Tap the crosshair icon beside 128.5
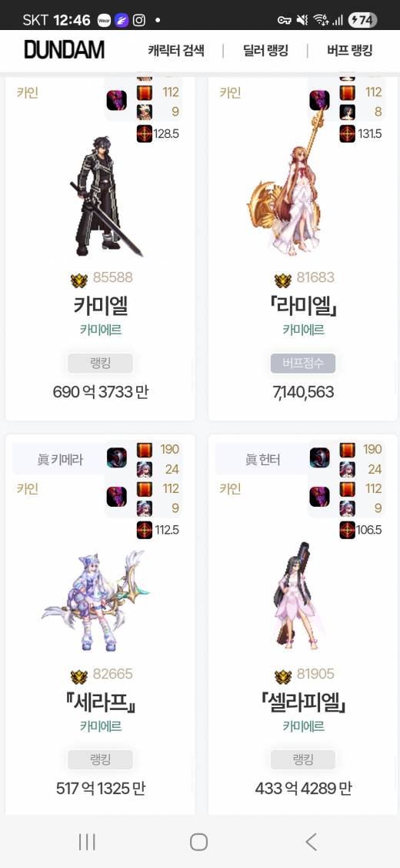This screenshot has width=400, height=868. click(145, 133)
